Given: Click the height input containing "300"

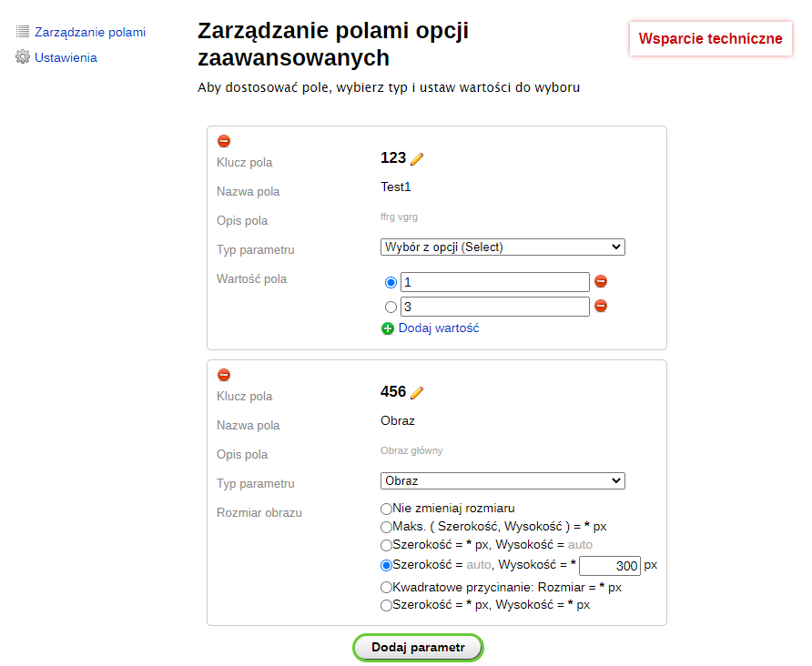Looking at the screenshot, I should point(609,565).
